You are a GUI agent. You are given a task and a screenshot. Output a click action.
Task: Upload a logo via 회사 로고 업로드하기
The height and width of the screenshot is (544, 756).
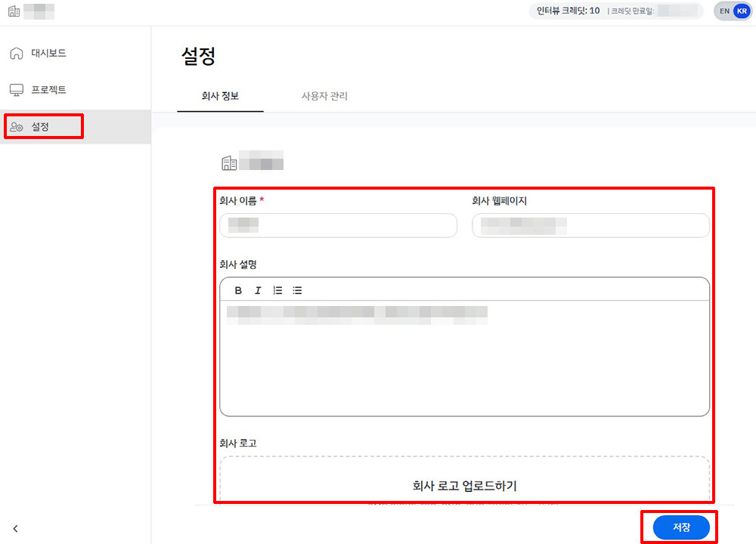pos(463,487)
